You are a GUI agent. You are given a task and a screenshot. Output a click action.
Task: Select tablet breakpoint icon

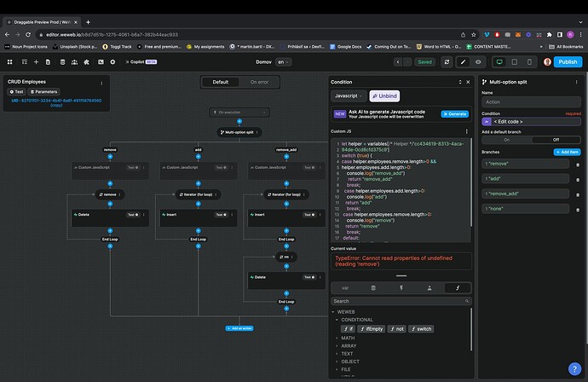[x=515, y=62]
